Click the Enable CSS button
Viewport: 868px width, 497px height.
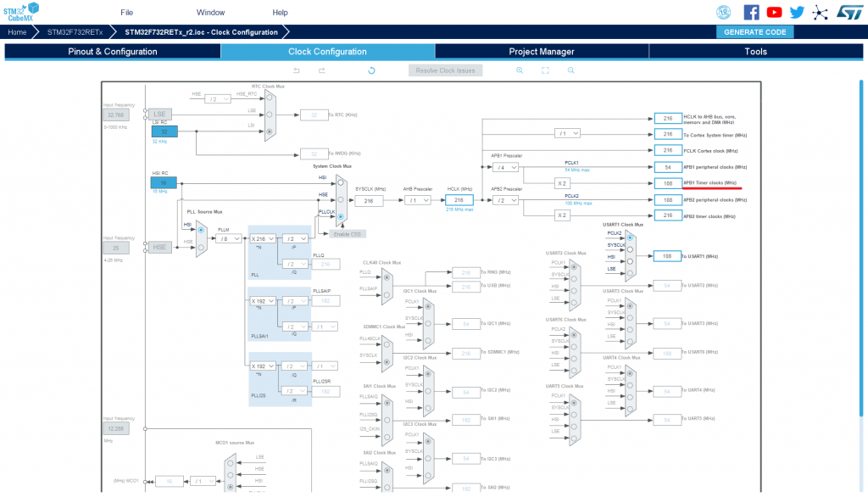347,234
